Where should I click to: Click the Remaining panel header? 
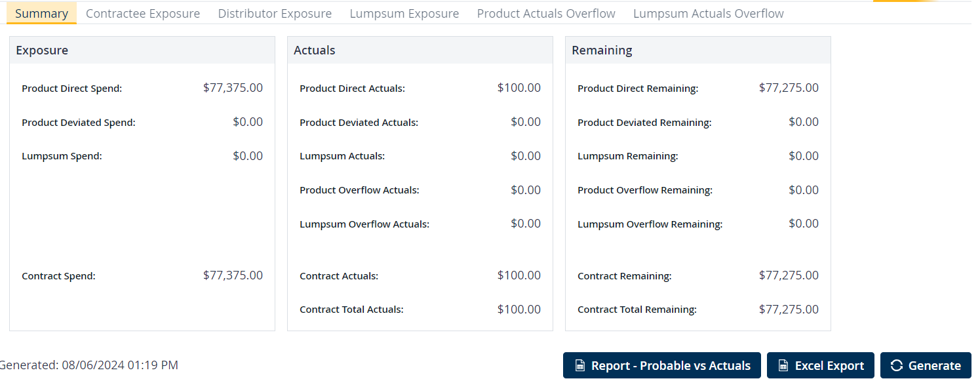tap(698, 50)
